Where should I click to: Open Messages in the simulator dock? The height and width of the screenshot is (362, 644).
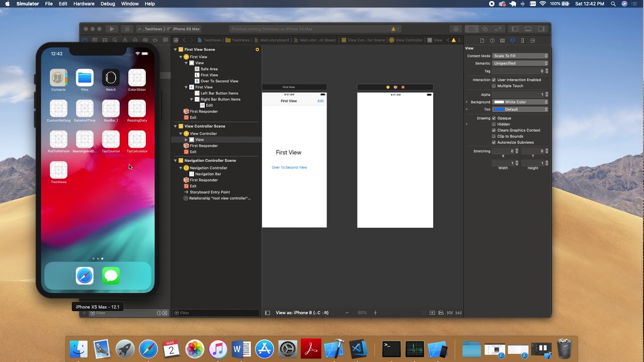(111, 276)
